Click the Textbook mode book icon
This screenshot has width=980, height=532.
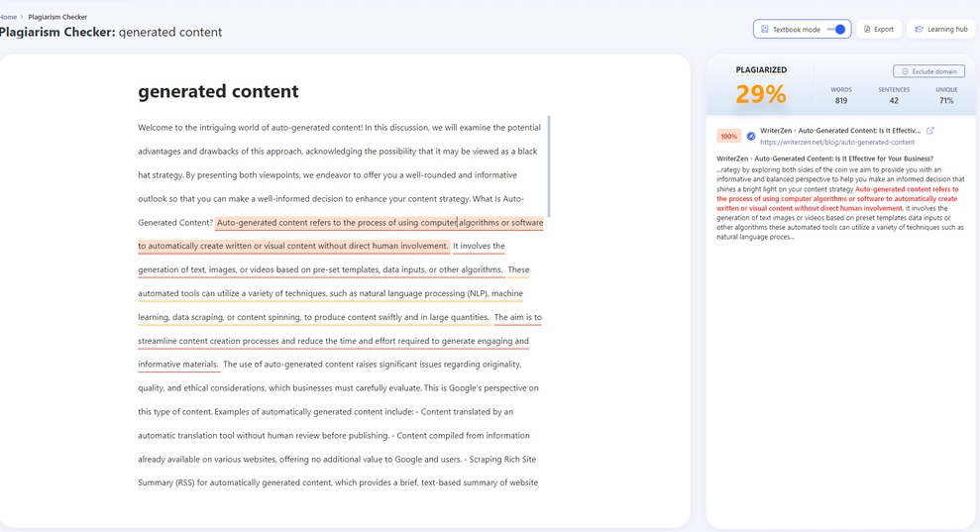(x=765, y=30)
